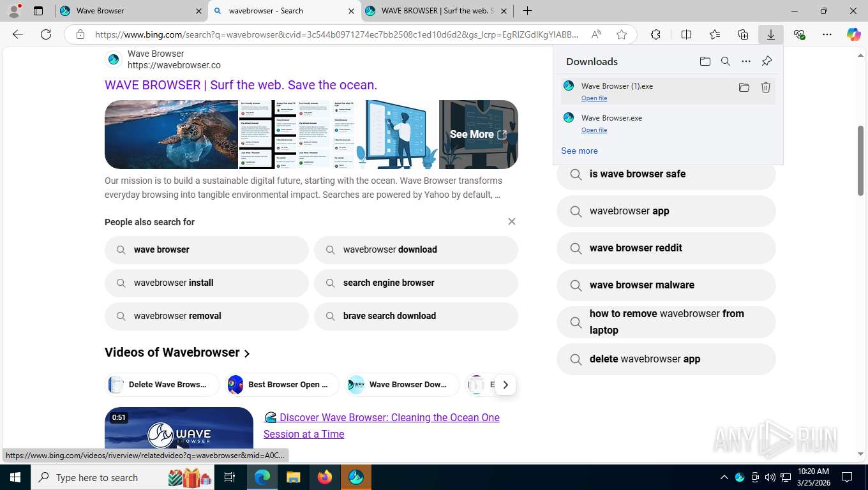Select Delete Wave Brows... video chip

click(x=162, y=385)
